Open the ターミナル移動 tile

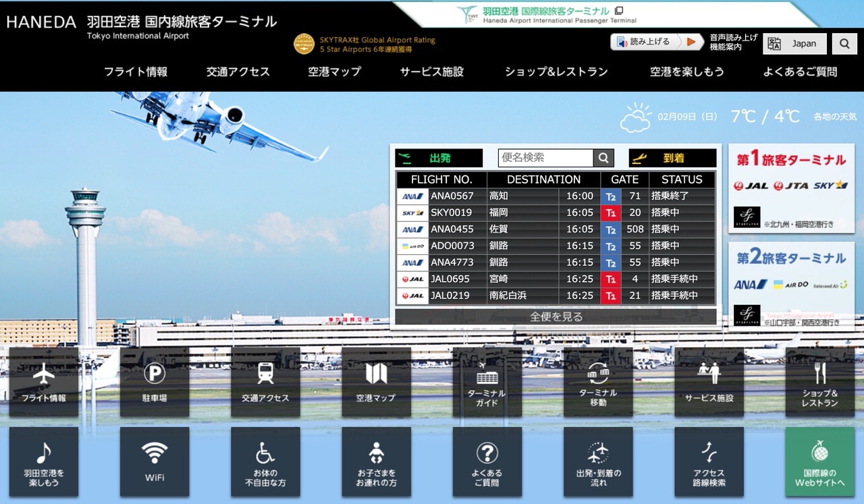(598, 383)
